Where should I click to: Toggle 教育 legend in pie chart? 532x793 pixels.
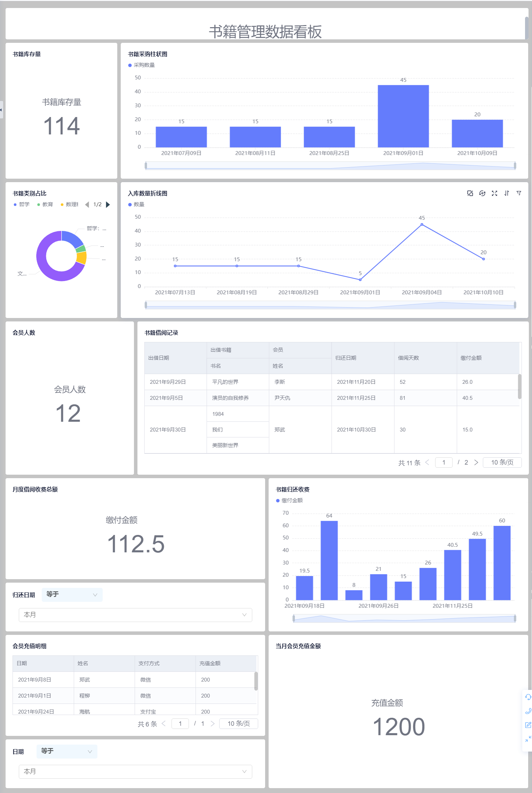click(45, 204)
